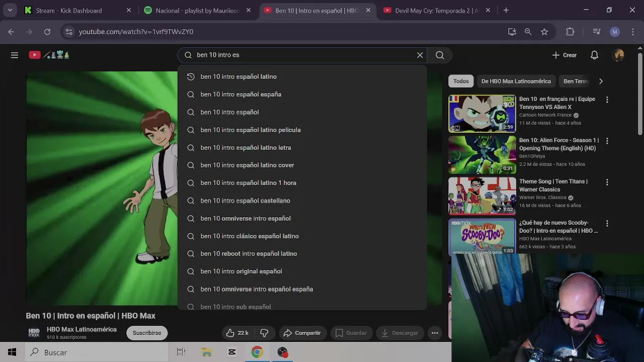The height and width of the screenshot is (362, 644).
Task: Pick 'ben 10 omniverse intro español'
Action: pos(302,218)
